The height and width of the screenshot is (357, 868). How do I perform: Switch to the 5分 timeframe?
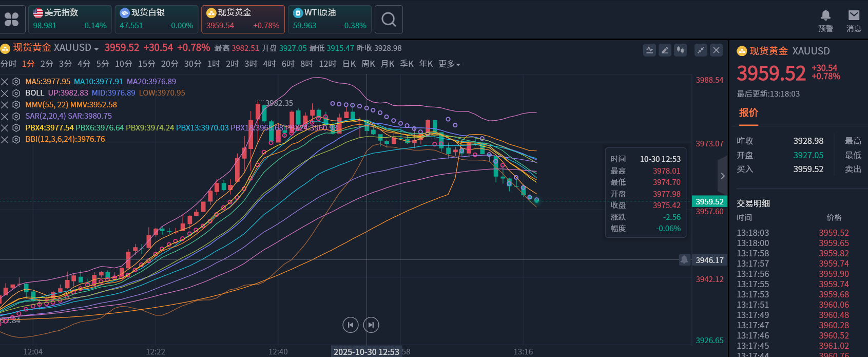103,64
